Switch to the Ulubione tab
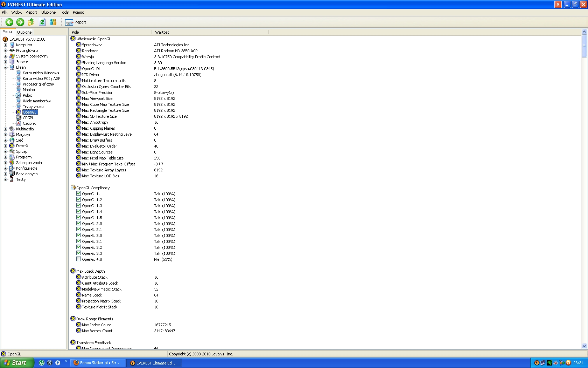588x368 pixels. [24, 32]
